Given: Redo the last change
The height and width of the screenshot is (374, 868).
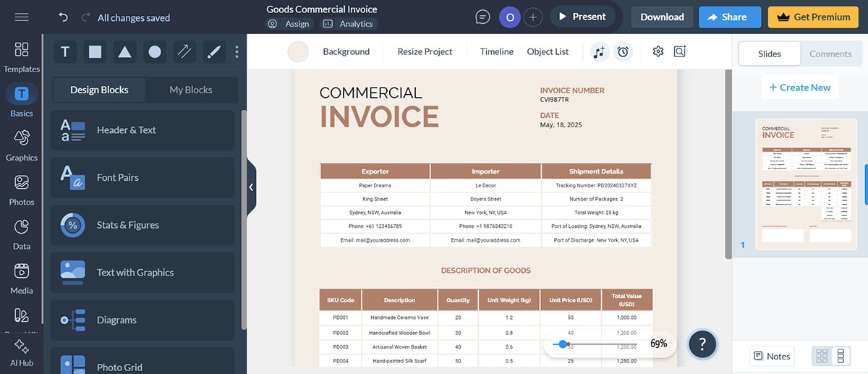Looking at the screenshot, I should [86, 17].
